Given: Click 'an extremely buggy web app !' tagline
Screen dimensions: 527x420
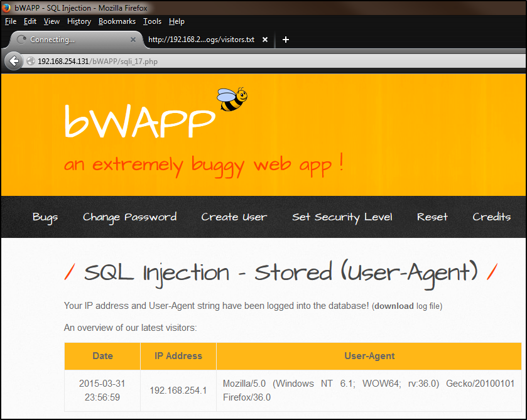Looking at the screenshot, I should [x=204, y=164].
